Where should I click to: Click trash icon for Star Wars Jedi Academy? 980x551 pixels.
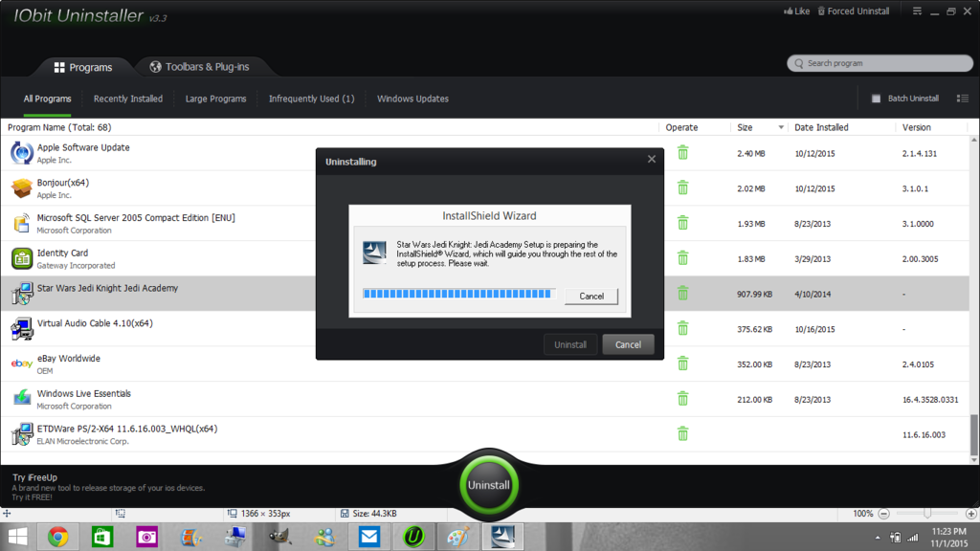click(x=682, y=294)
